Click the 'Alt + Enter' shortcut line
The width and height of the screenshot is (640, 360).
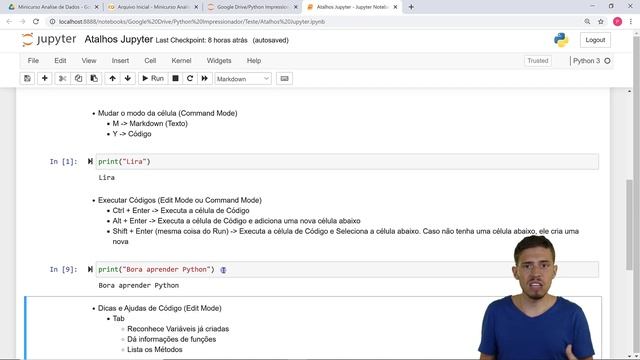click(x=236, y=221)
